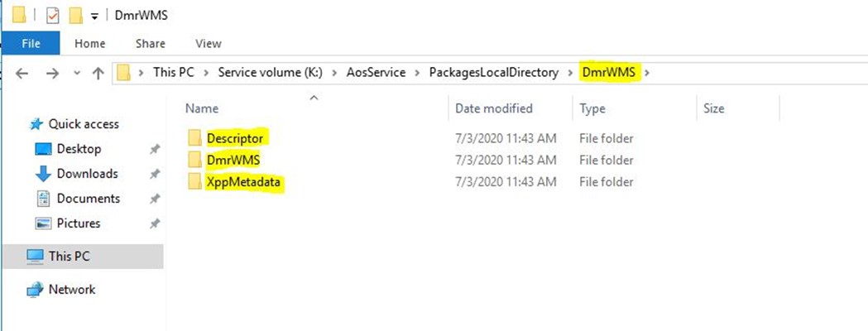The width and height of the screenshot is (868, 331).
Task: Expand chevron after PackagesLocalDirectory in address bar
Action: click(x=570, y=73)
